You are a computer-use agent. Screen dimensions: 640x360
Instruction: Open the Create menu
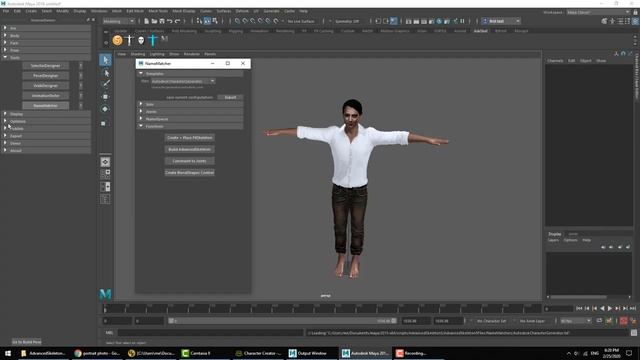coord(31,11)
